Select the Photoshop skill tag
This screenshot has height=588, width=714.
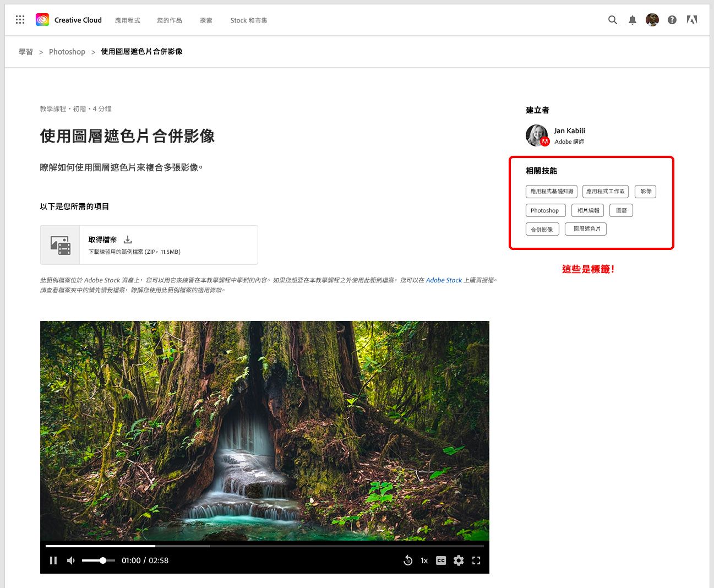coord(545,210)
